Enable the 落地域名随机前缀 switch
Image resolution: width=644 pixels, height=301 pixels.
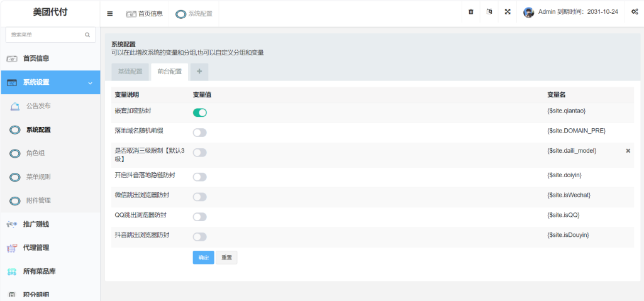tap(199, 133)
